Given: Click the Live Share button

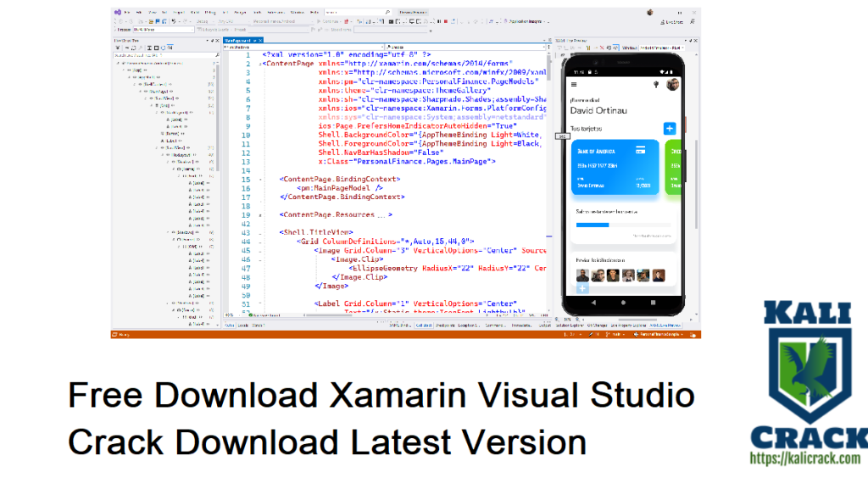Looking at the screenshot, I should 671,22.
